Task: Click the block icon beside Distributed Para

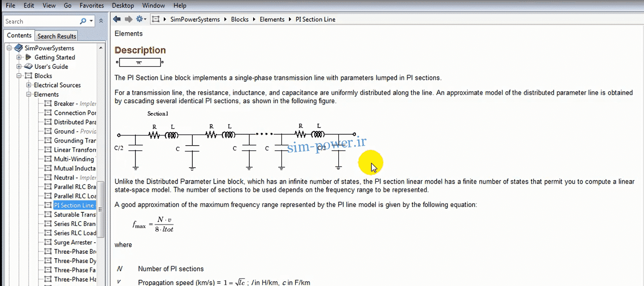Action: tap(48, 122)
